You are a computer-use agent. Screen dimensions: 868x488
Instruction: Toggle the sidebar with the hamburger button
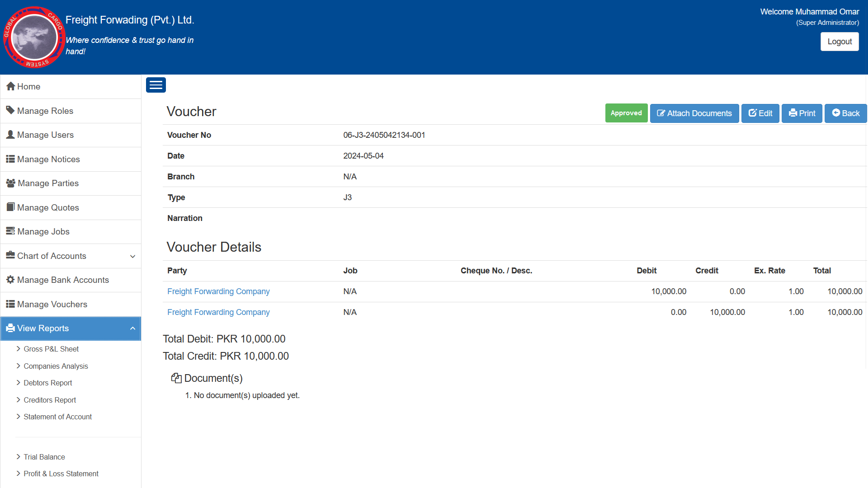[x=156, y=85]
